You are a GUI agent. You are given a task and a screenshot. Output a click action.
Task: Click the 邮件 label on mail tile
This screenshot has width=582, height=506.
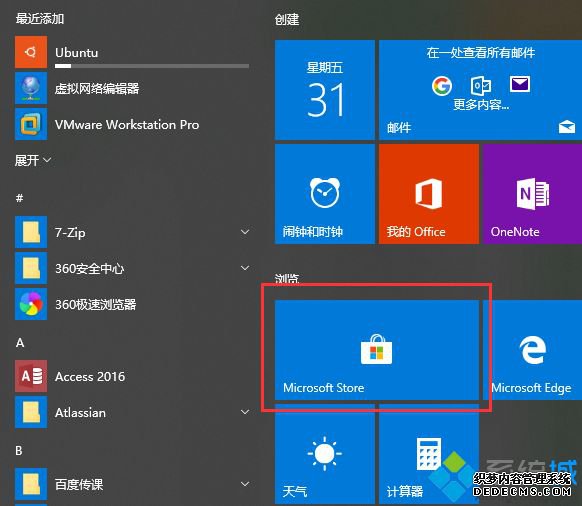[399, 128]
